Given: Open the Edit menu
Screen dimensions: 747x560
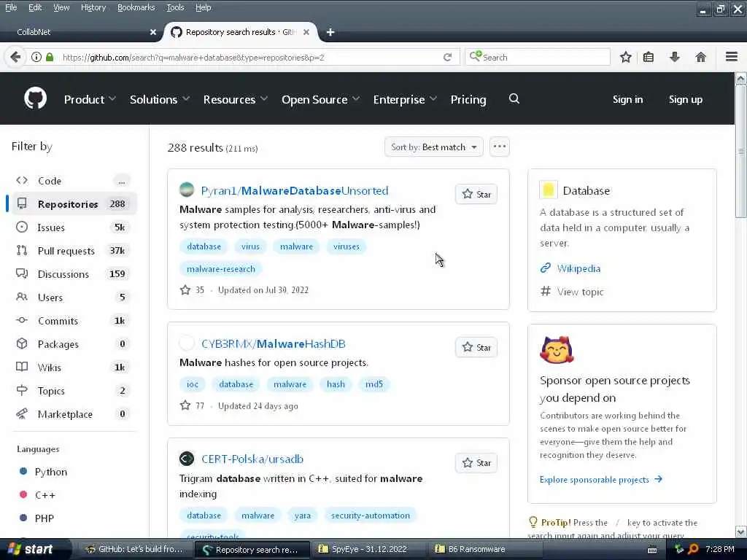Looking at the screenshot, I should pyautogui.click(x=35, y=7).
